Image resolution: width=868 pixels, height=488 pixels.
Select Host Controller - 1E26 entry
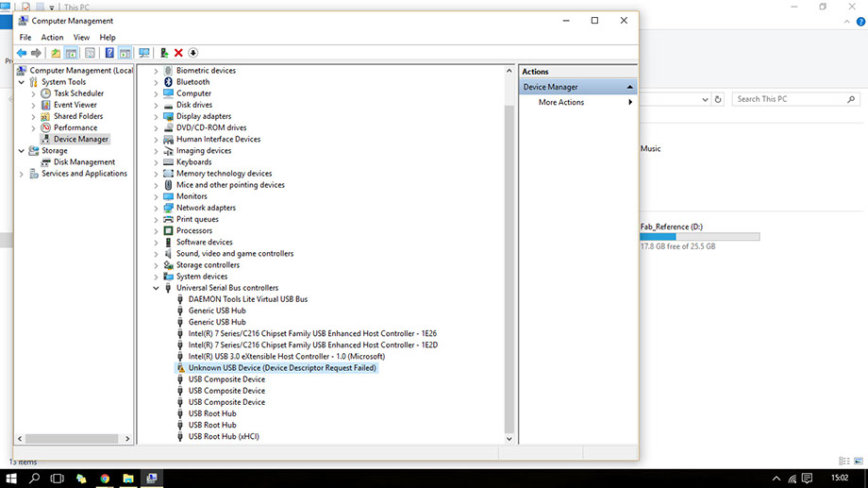tap(312, 333)
